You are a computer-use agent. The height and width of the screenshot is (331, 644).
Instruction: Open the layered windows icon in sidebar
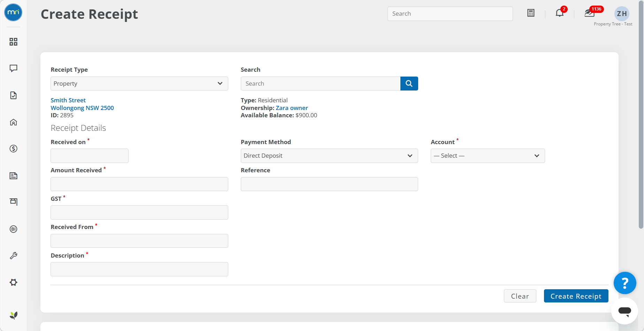(13, 202)
